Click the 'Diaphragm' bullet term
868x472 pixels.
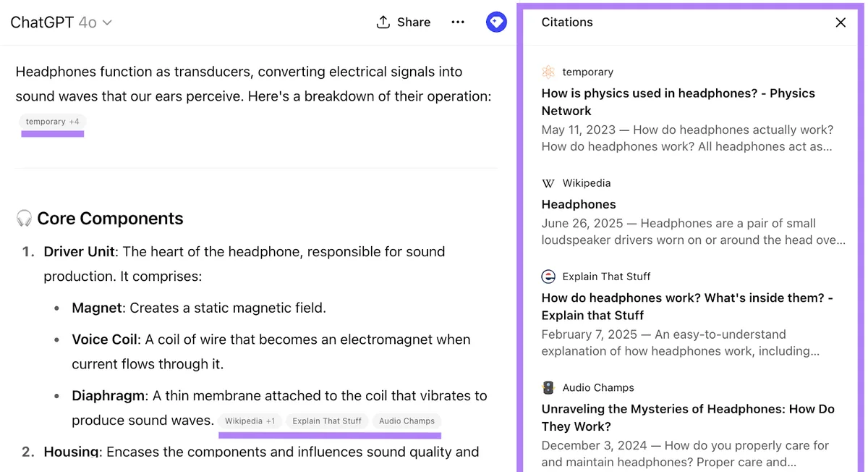[x=109, y=396]
